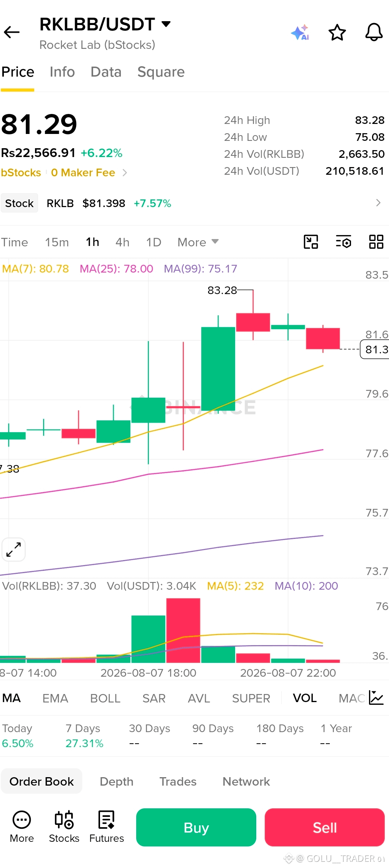The image size is (389, 868).
Task: Switch to the Data tab
Action: coord(106,72)
